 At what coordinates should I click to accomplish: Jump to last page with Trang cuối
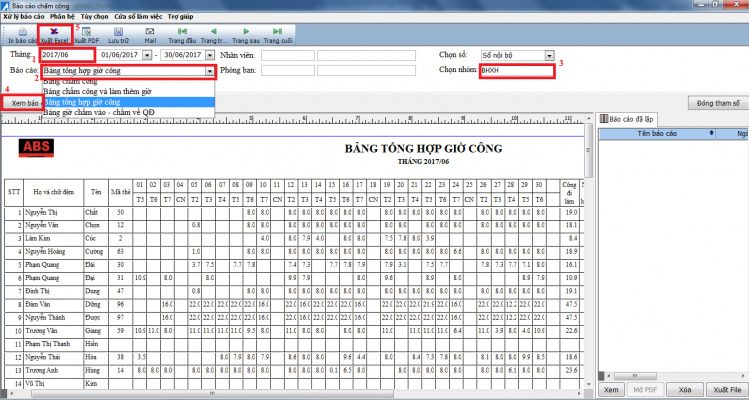click(277, 34)
